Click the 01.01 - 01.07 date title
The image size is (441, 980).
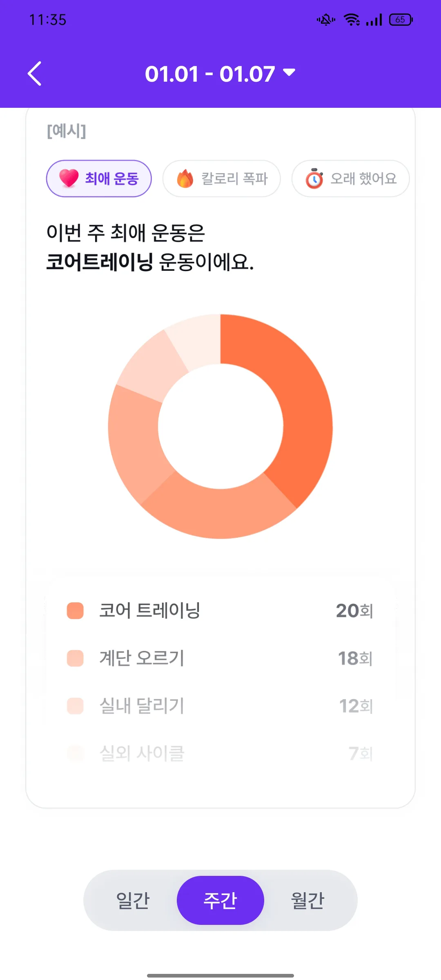point(210,74)
